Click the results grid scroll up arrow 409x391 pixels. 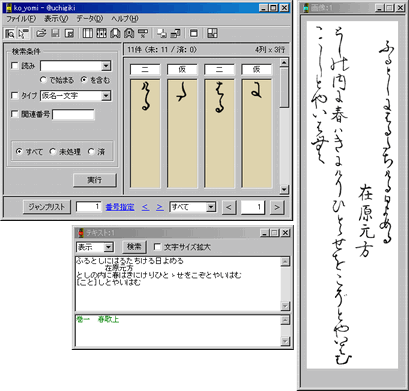(x=284, y=62)
